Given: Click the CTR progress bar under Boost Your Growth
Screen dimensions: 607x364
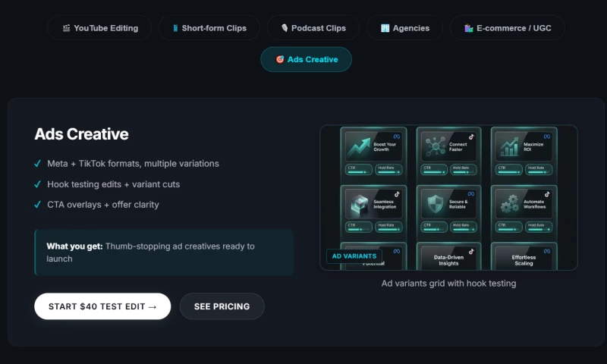Looking at the screenshot, I should pos(358,171).
